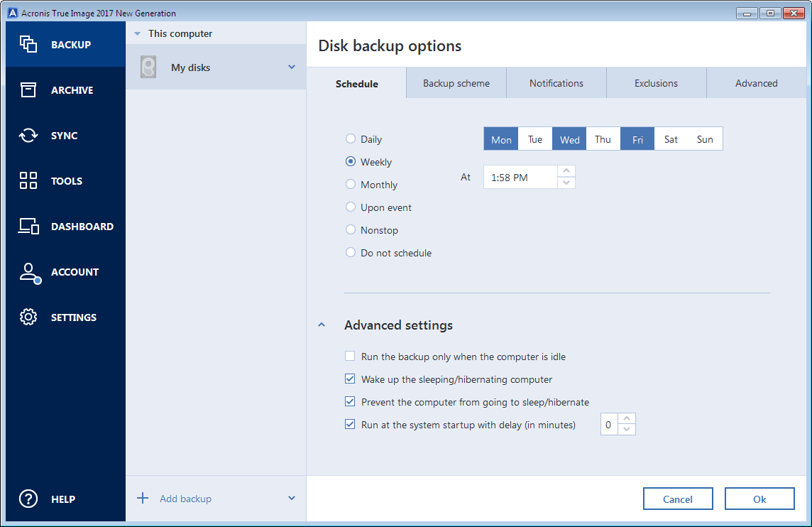Image resolution: width=812 pixels, height=527 pixels.
Task: Open the Archive section icon
Action: coord(28,90)
